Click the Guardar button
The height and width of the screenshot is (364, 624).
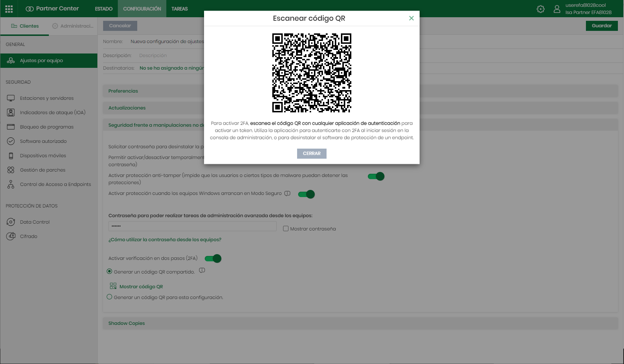pos(602,26)
